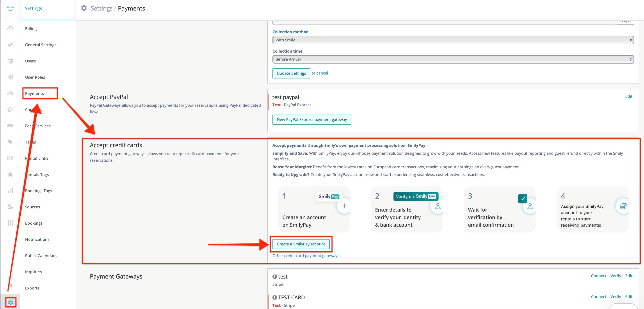The image size is (644, 309).
Task: Open the open-book icon in sidebar
Action: [10, 77]
